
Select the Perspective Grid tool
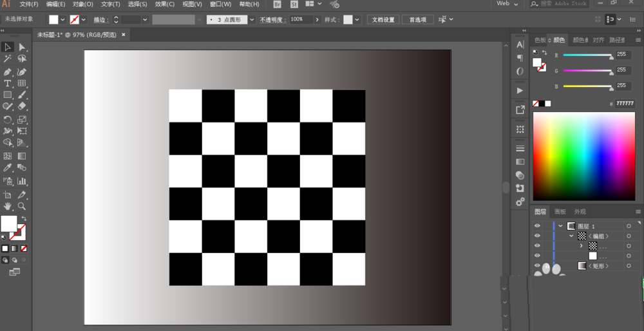click(22, 142)
